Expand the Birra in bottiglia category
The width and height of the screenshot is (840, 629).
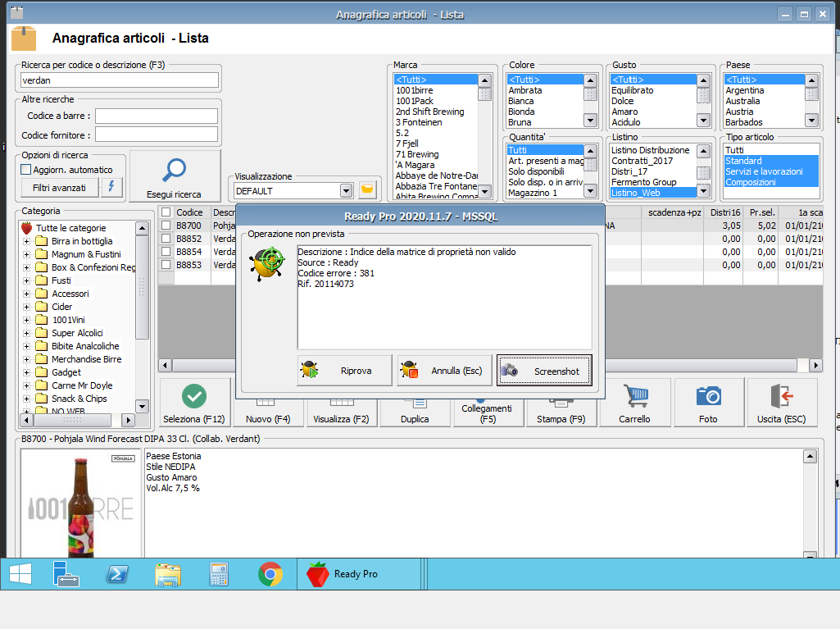pyautogui.click(x=26, y=241)
